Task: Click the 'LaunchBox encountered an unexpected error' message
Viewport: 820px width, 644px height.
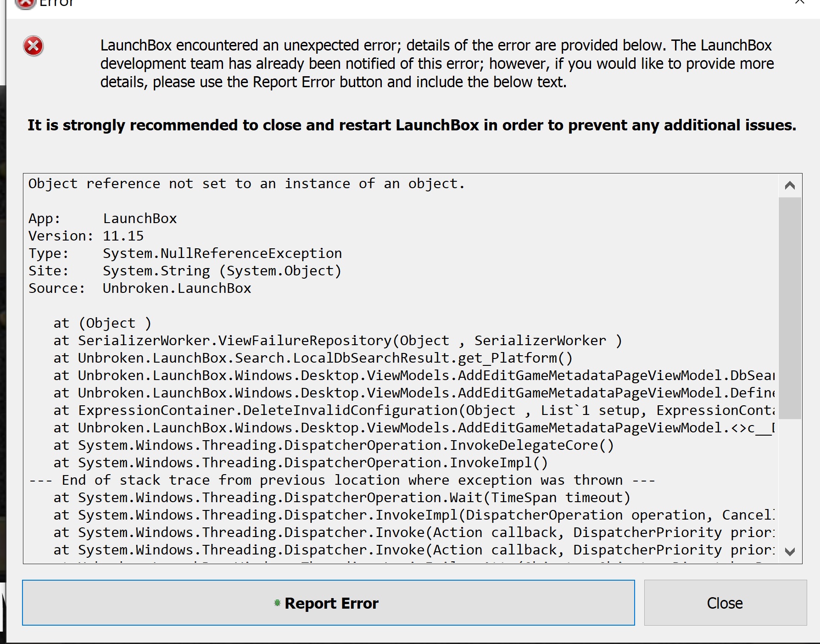Action: tap(437, 64)
